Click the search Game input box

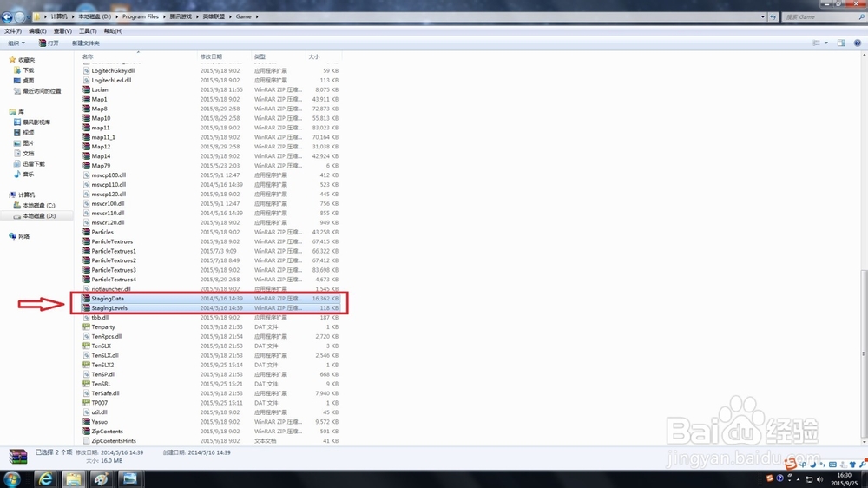pos(819,17)
